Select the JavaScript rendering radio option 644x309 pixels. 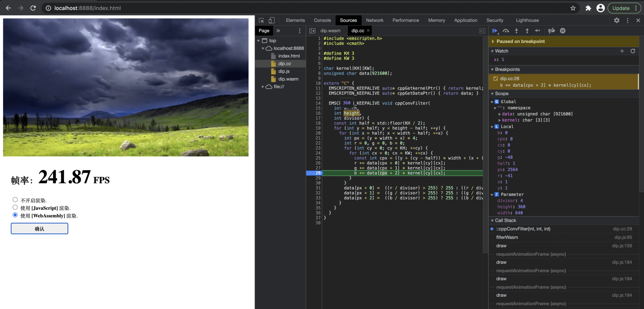[15, 207]
